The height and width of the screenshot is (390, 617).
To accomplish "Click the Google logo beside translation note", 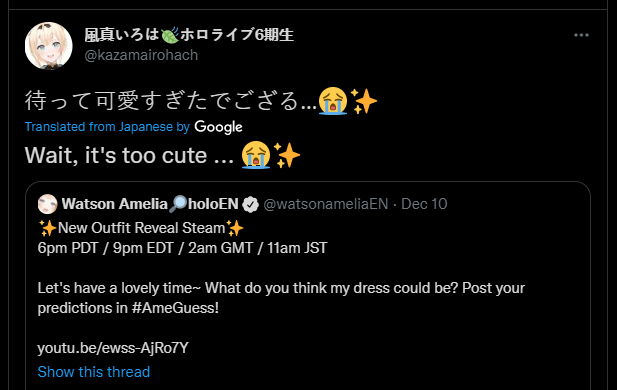I will click(x=218, y=127).
